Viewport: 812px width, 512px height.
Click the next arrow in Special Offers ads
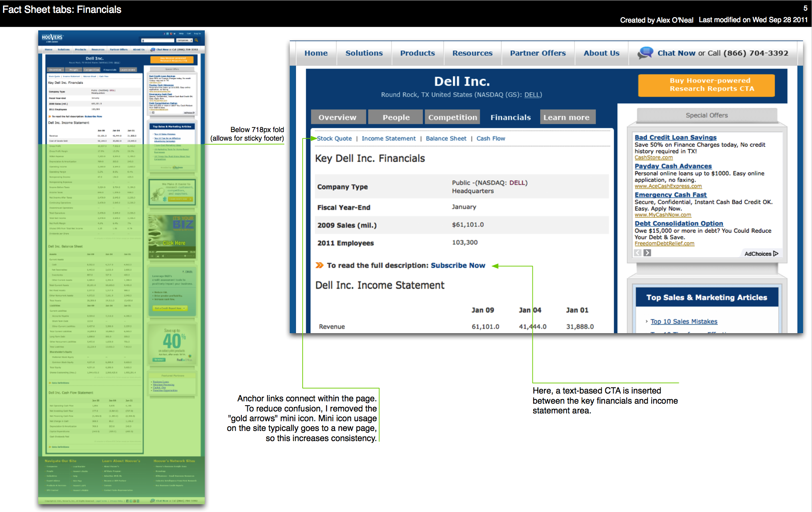pos(647,253)
